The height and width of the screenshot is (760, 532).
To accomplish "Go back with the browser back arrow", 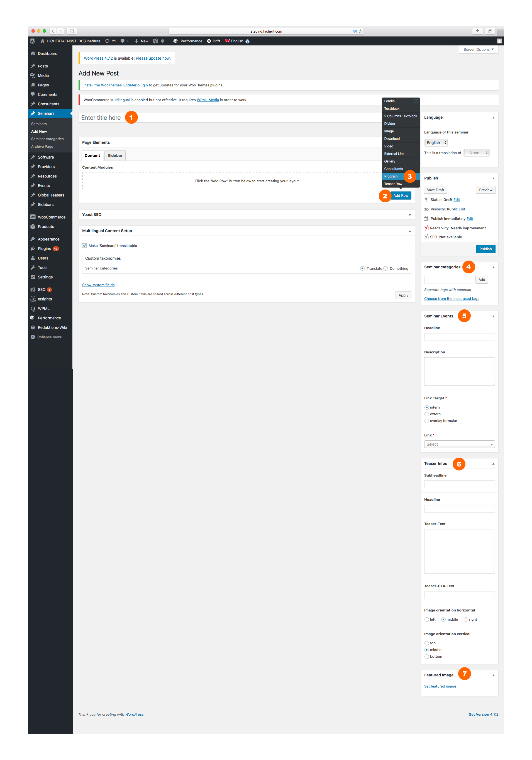I will coord(53,31).
